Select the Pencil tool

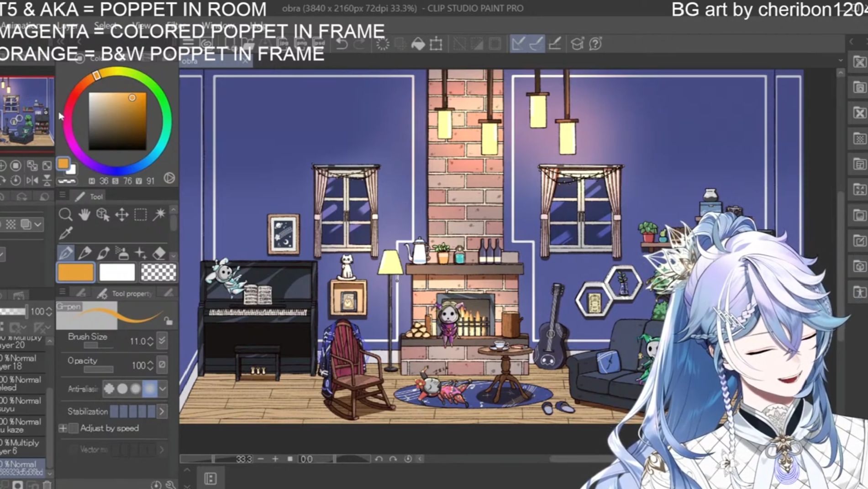click(x=84, y=253)
